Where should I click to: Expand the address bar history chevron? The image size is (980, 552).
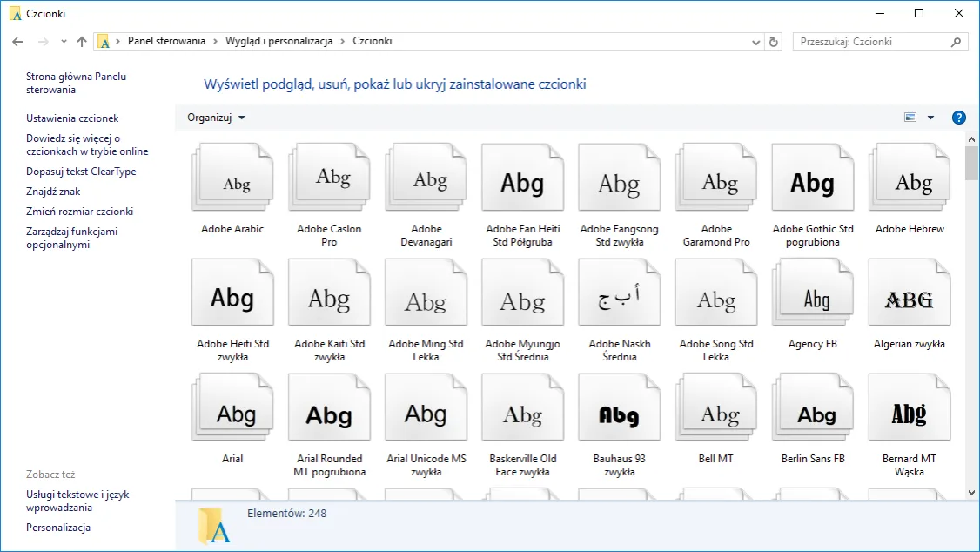click(755, 41)
